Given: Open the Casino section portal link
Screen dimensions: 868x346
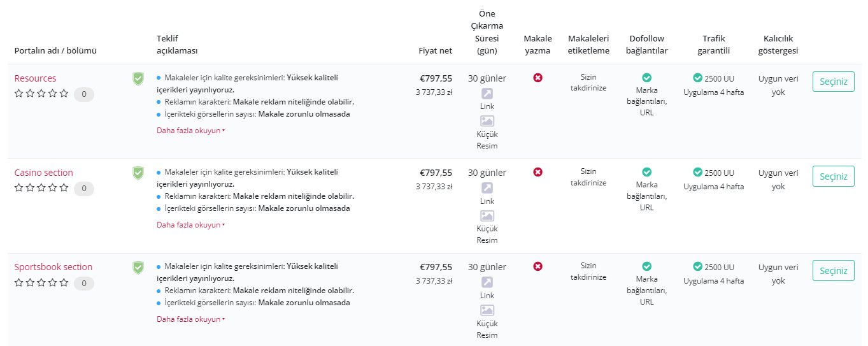Looking at the screenshot, I should 44,173.
